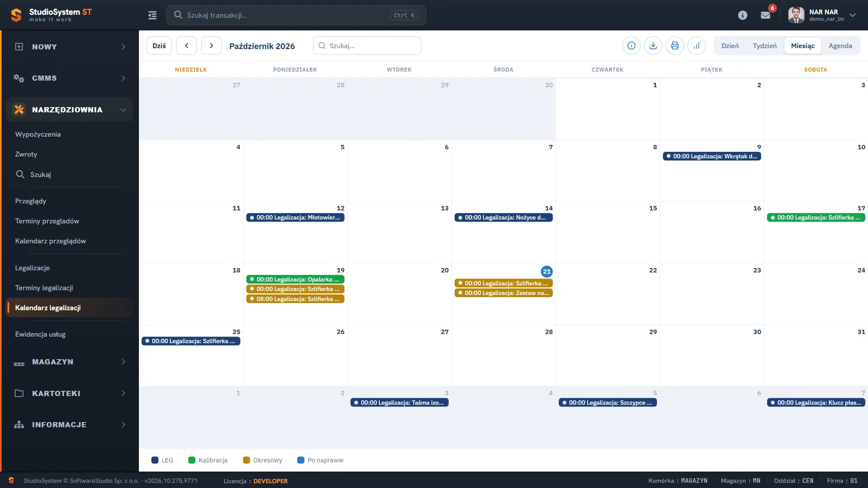Go to previous month arrow
Viewport: 868px width, 488px height.
[x=187, y=46]
